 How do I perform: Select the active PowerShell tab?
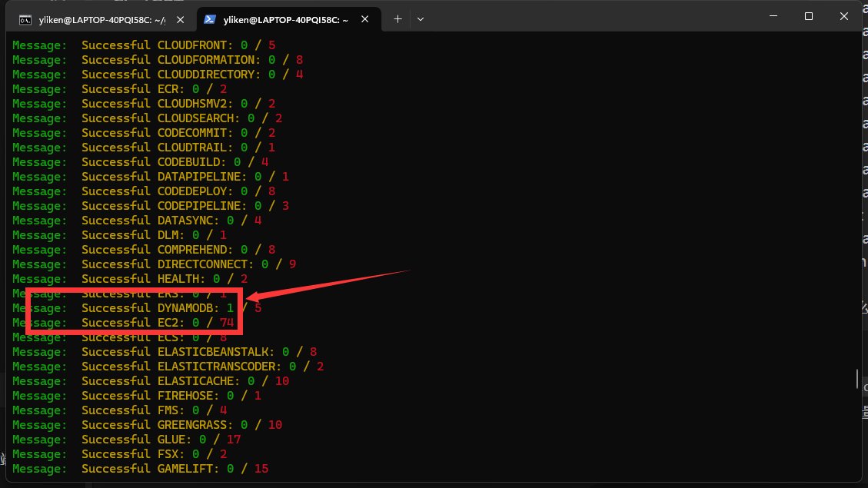(284, 19)
